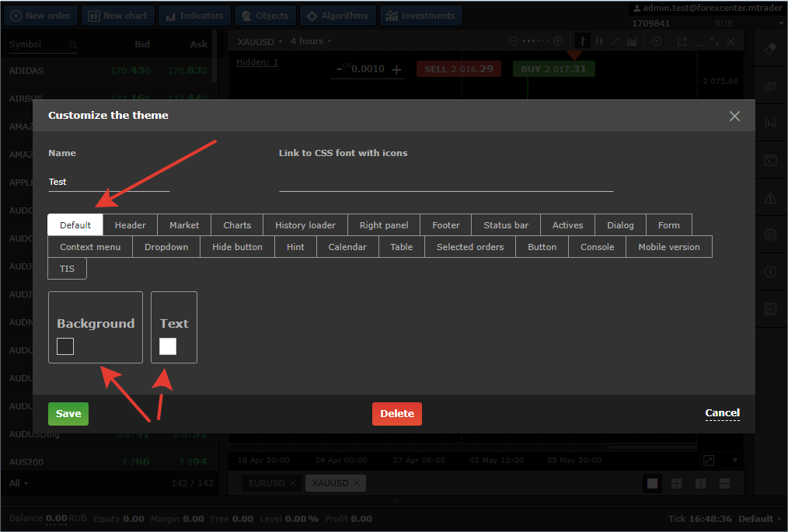Select the eraser icon in right sidebar
This screenshot has height=532, width=788.
pos(770,48)
